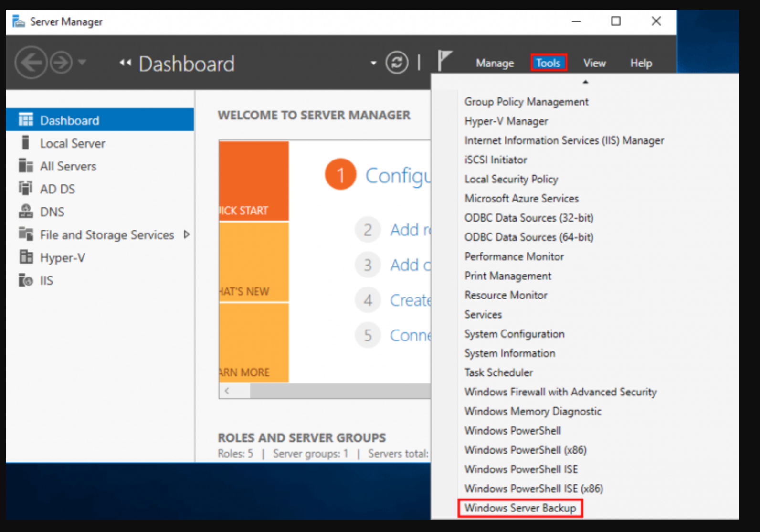Open the breadcrumb dropdown before refresh icon
This screenshot has height=532, width=760.
tap(373, 63)
